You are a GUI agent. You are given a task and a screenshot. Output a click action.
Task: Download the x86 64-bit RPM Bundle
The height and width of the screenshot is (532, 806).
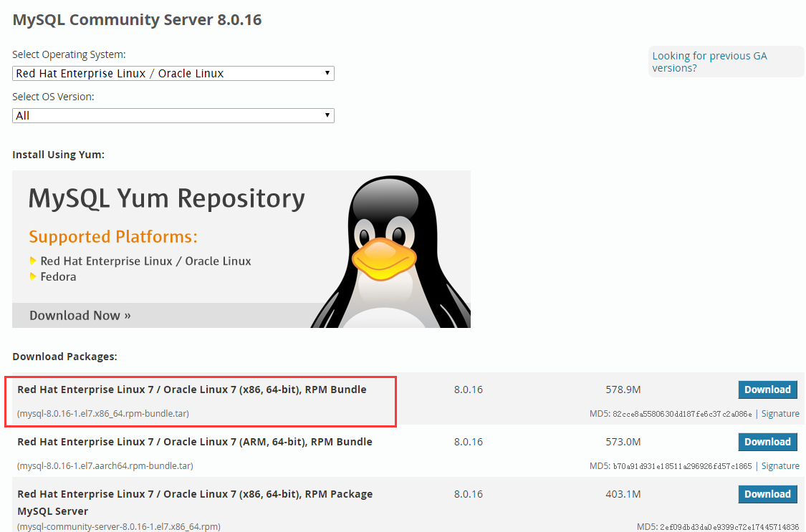point(767,390)
